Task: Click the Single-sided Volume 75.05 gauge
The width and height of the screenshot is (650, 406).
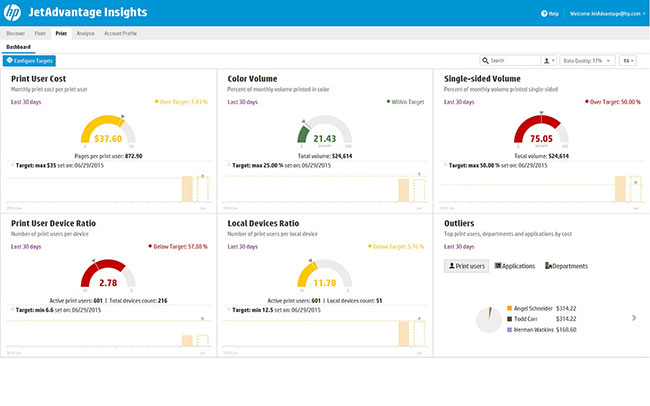Action: click(541, 131)
